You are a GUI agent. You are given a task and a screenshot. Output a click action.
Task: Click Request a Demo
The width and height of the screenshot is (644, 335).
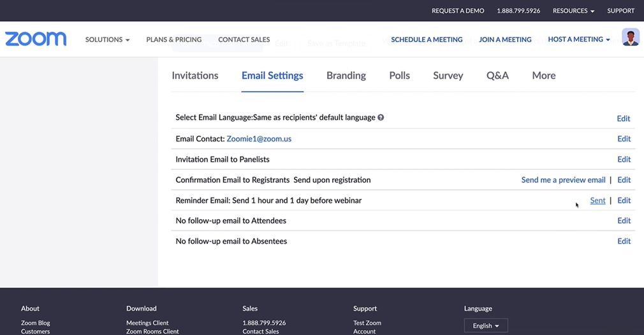point(458,11)
